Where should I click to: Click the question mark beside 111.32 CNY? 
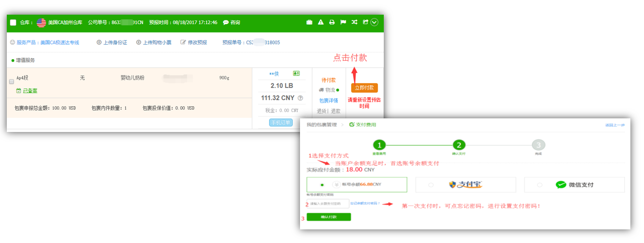click(x=301, y=98)
